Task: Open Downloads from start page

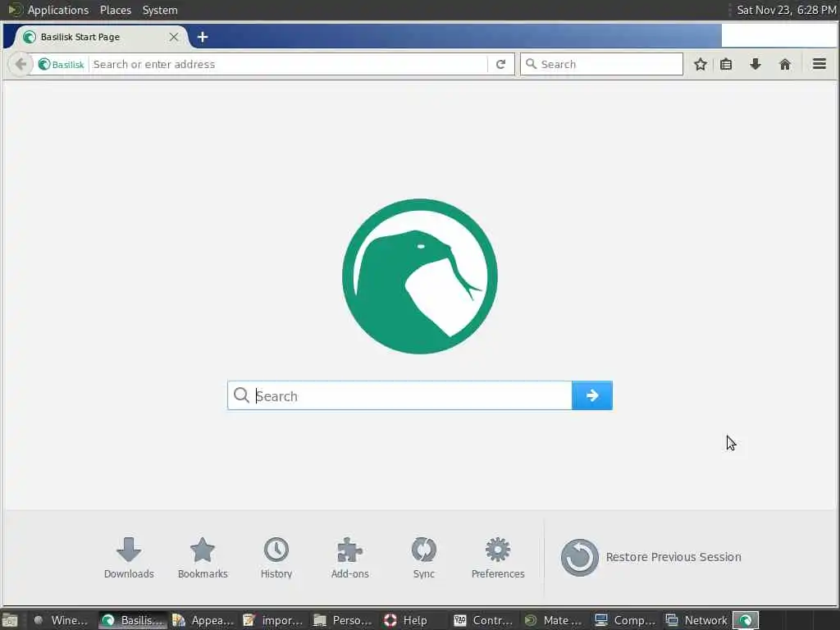Action: click(x=129, y=558)
